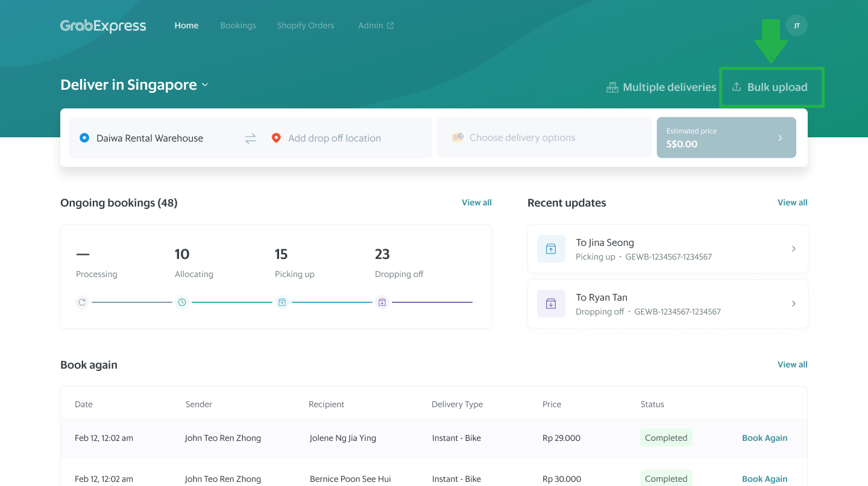Expand the To Jina Seong update chevron
This screenshot has width=868, height=486.
(793, 249)
